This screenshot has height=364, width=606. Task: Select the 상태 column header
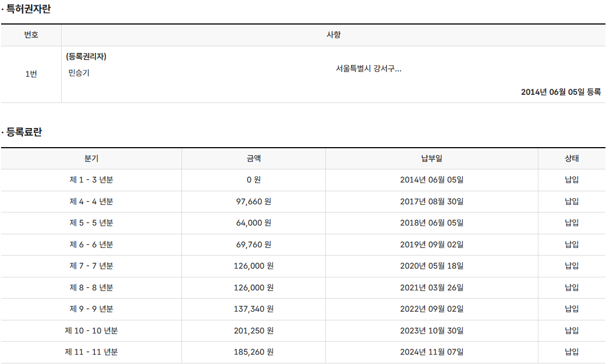572,159
